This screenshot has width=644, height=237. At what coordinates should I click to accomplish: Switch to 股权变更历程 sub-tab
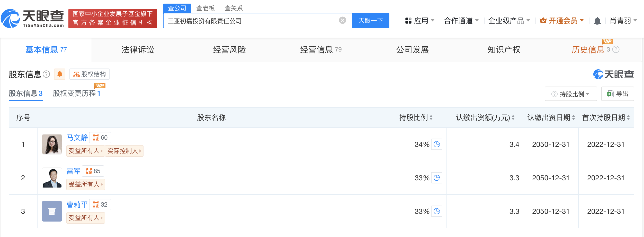point(77,93)
